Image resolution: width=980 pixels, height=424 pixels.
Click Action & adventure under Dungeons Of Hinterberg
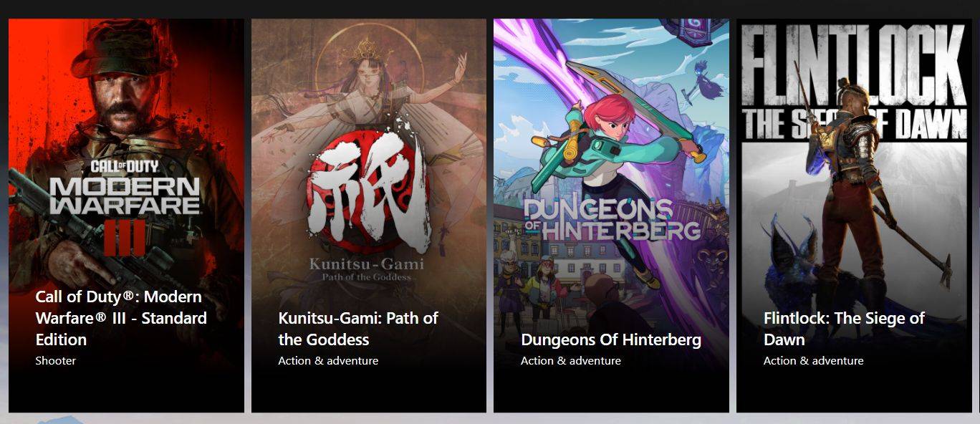pos(571,361)
